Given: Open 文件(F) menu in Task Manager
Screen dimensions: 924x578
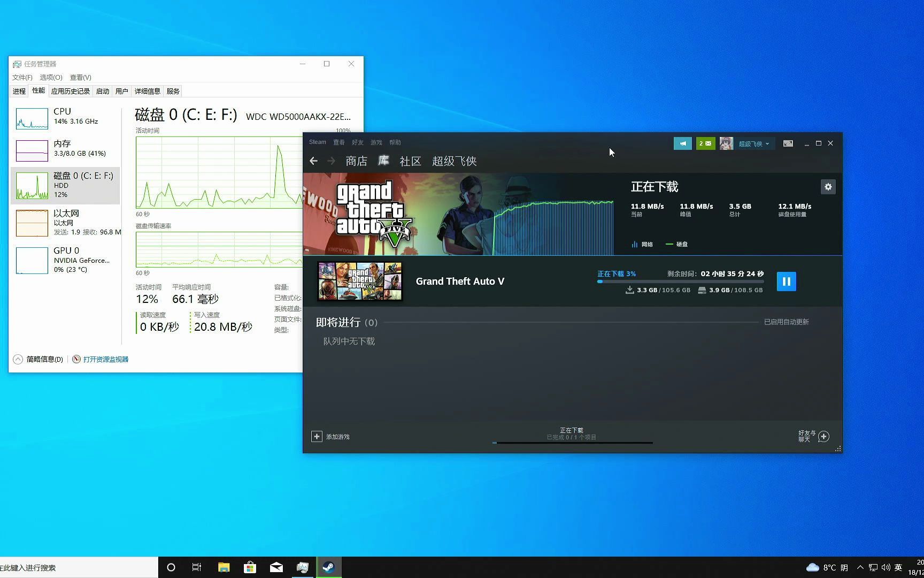Looking at the screenshot, I should point(22,77).
